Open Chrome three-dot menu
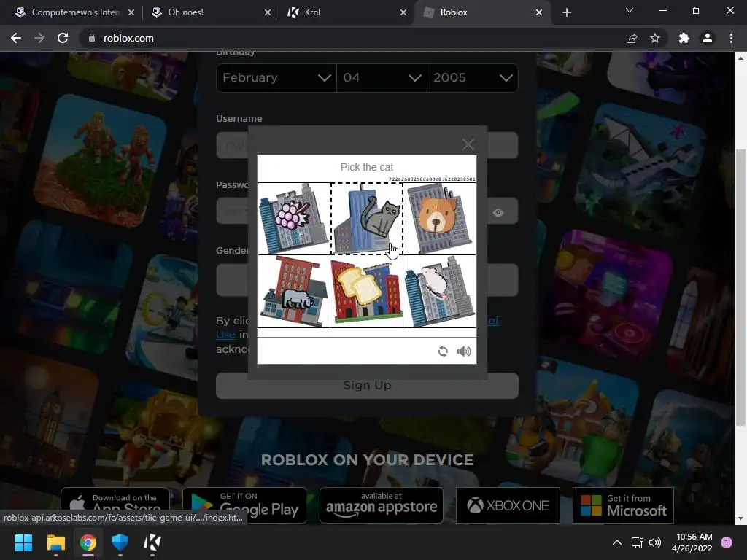The width and height of the screenshot is (747, 560). [731, 38]
